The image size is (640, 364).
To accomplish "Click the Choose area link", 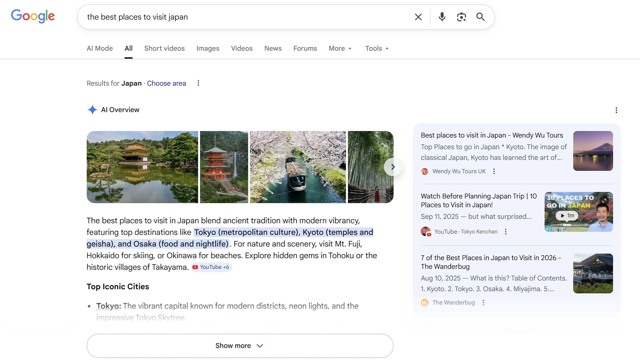I will (166, 83).
